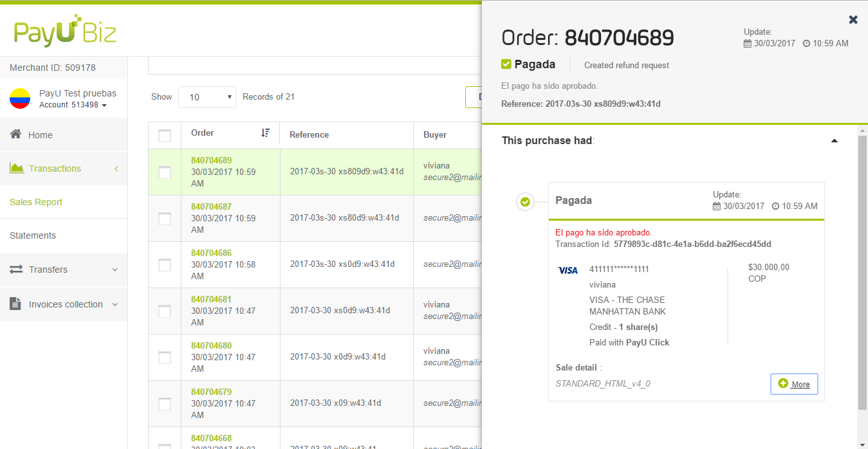Close the order details panel
The image size is (868, 449).
[x=853, y=20]
